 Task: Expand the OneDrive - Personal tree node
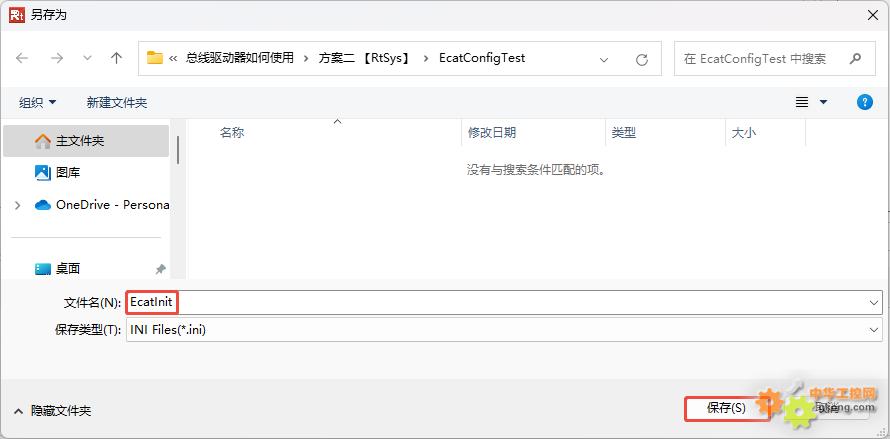pos(17,205)
